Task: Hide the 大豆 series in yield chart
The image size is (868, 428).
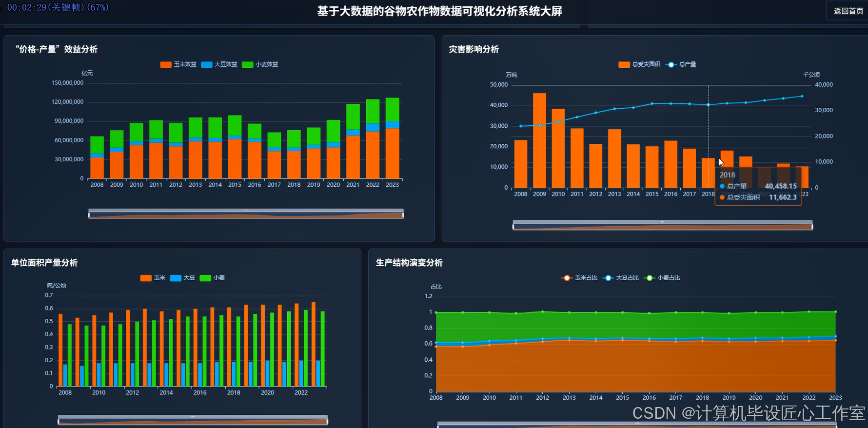Action: (x=182, y=278)
